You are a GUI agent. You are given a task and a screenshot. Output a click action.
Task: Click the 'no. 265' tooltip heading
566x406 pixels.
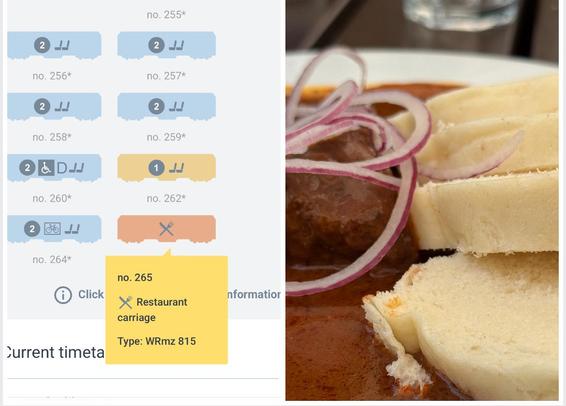135,278
